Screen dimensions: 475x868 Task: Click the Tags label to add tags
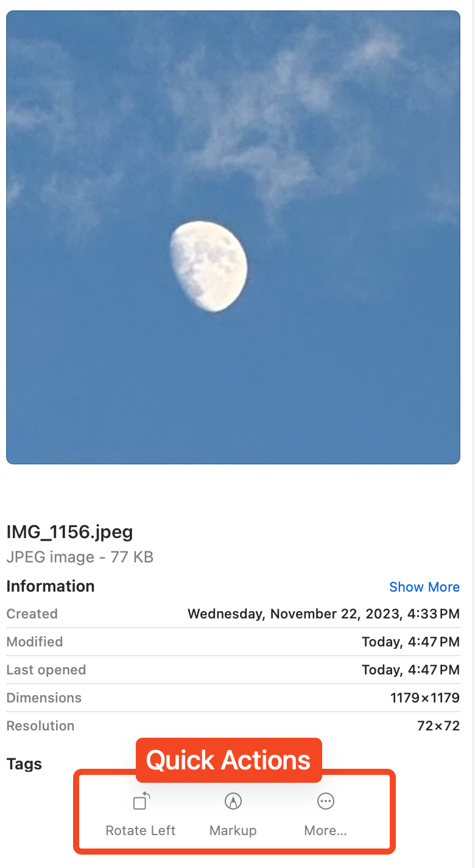pyautogui.click(x=24, y=764)
